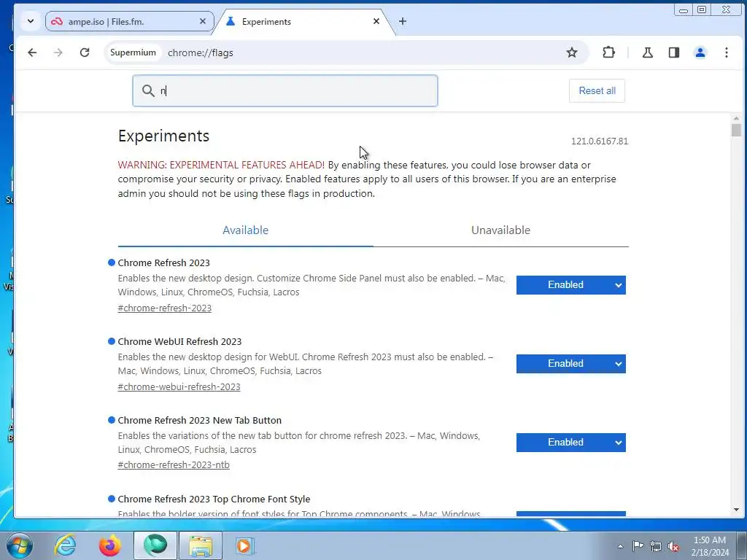The width and height of the screenshot is (747, 560).
Task: Switch to the Unavailable flags tab
Action: click(x=500, y=230)
